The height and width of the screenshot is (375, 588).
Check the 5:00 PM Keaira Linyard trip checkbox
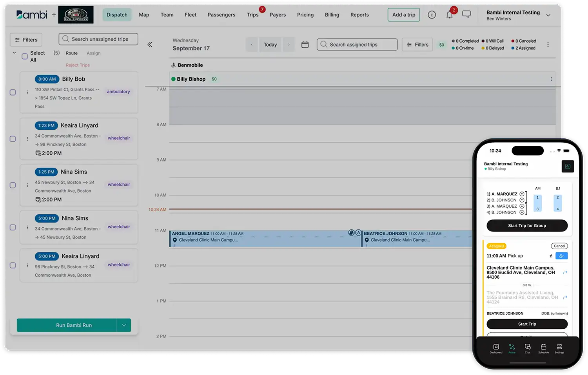click(x=13, y=265)
